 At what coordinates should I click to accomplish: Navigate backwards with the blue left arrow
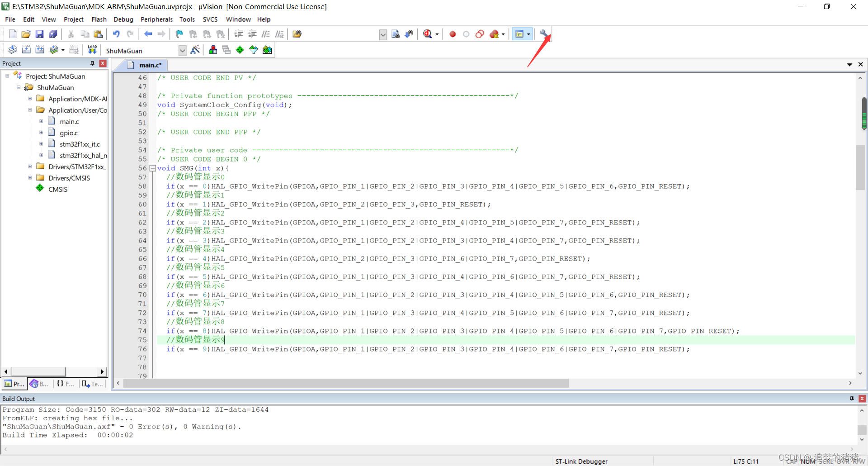point(148,34)
